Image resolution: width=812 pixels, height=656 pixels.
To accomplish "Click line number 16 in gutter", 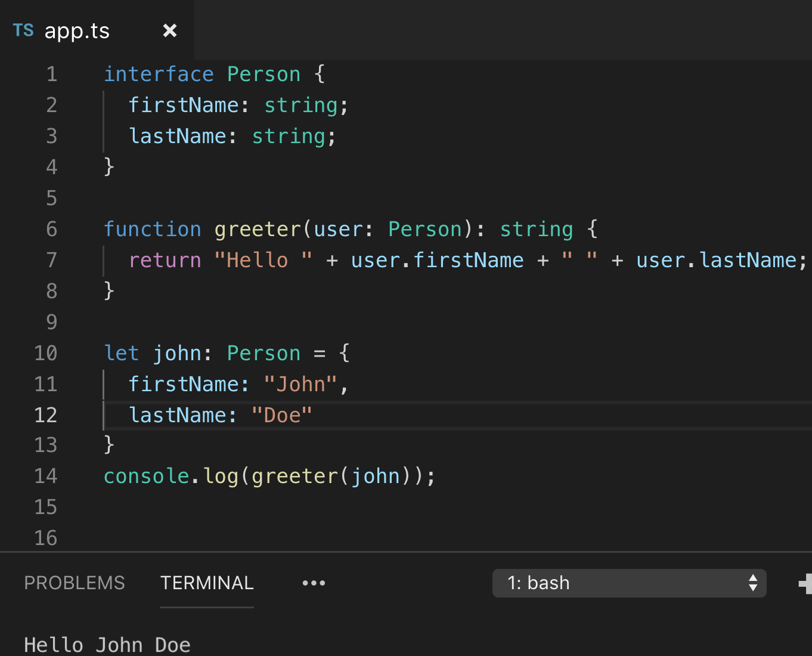I will (46, 538).
